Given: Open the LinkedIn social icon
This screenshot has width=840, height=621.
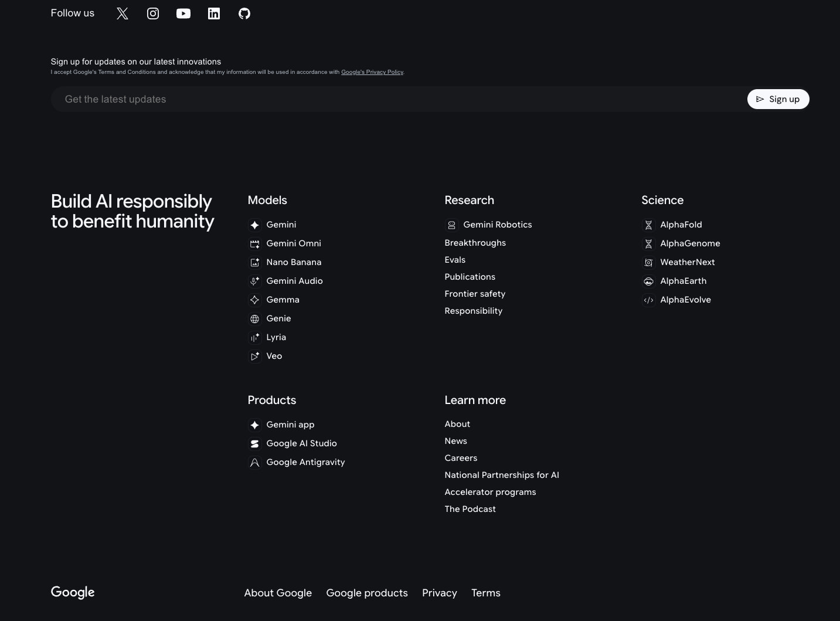Looking at the screenshot, I should tap(214, 13).
